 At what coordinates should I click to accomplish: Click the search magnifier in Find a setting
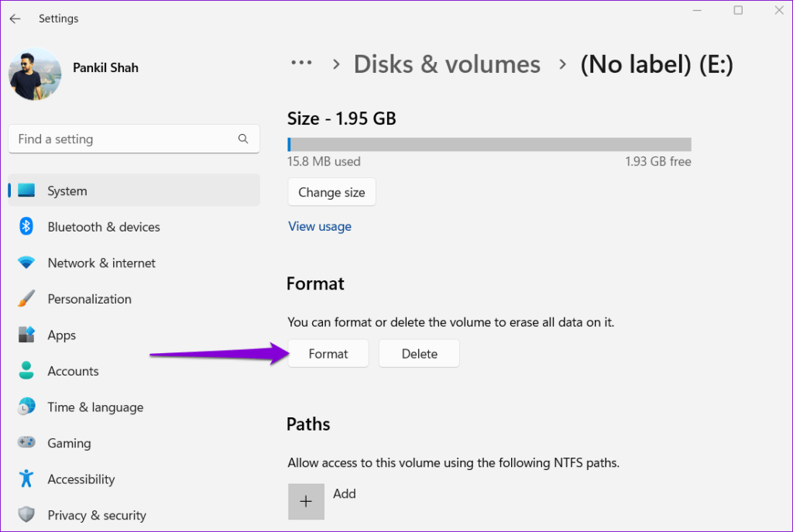tap(243, 139)
